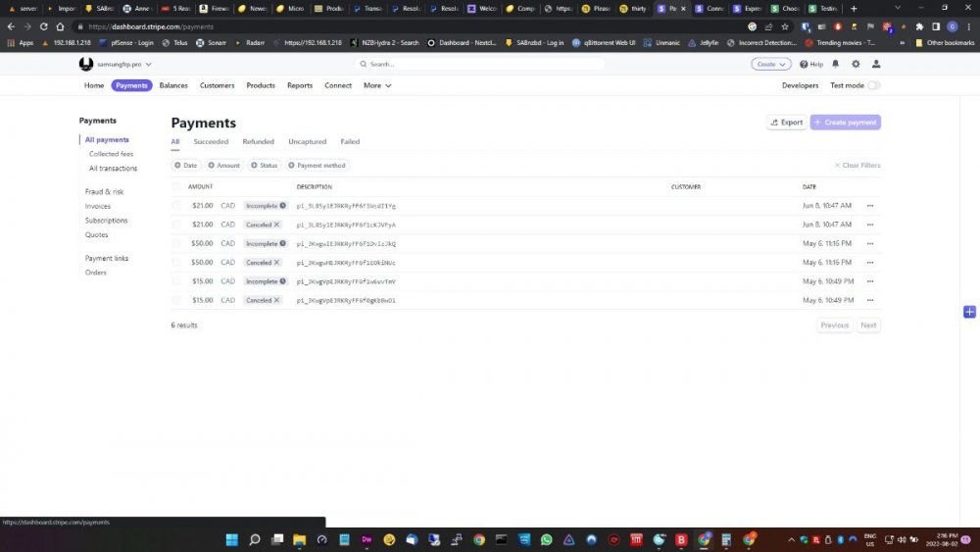Toggle the Test mode switch
980x552 pixels.
[873, 85]
